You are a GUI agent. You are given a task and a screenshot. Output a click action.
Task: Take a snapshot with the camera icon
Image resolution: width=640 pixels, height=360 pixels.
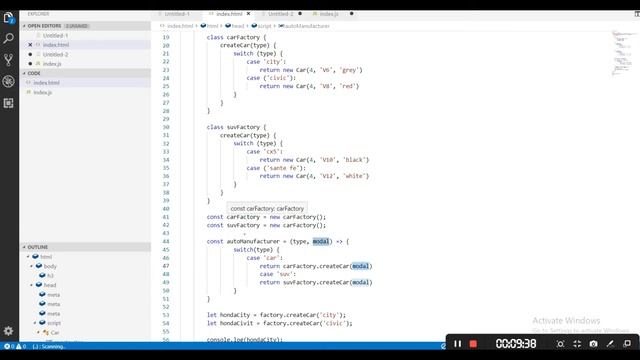coord(593,344)
